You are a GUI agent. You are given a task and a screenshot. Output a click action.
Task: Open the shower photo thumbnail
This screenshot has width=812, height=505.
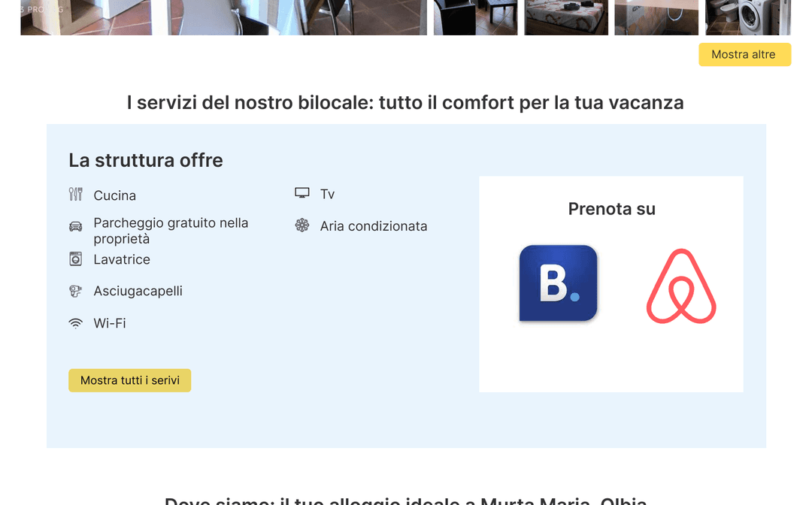click(x=656, y=17)
